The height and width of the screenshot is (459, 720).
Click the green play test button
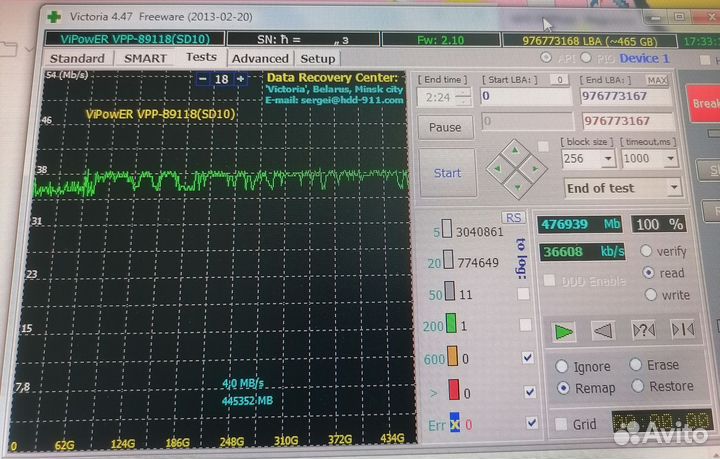click(x=564, y=331)
